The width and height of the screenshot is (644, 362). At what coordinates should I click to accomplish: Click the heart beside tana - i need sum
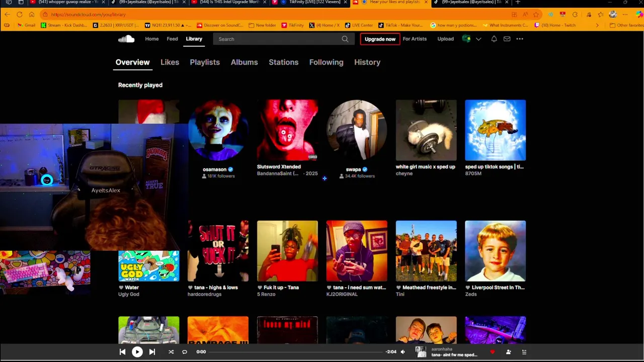click(x=329, y=288)
